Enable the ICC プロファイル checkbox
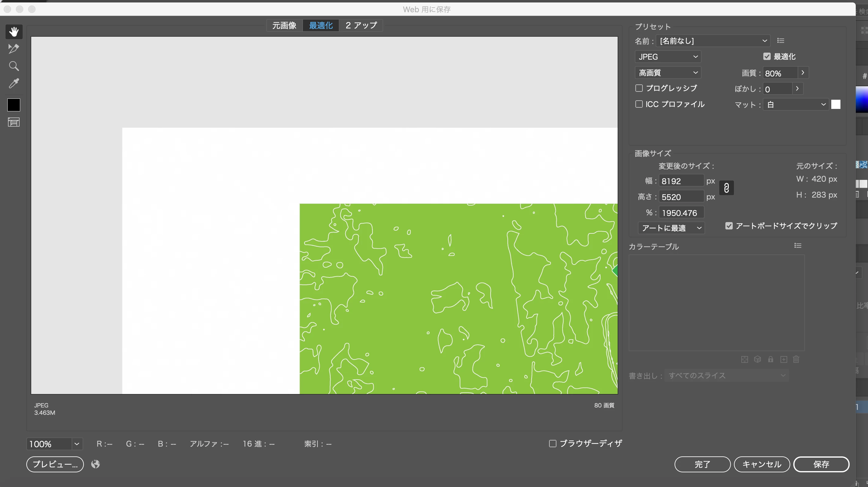868x487 pixels. (639, 104)
